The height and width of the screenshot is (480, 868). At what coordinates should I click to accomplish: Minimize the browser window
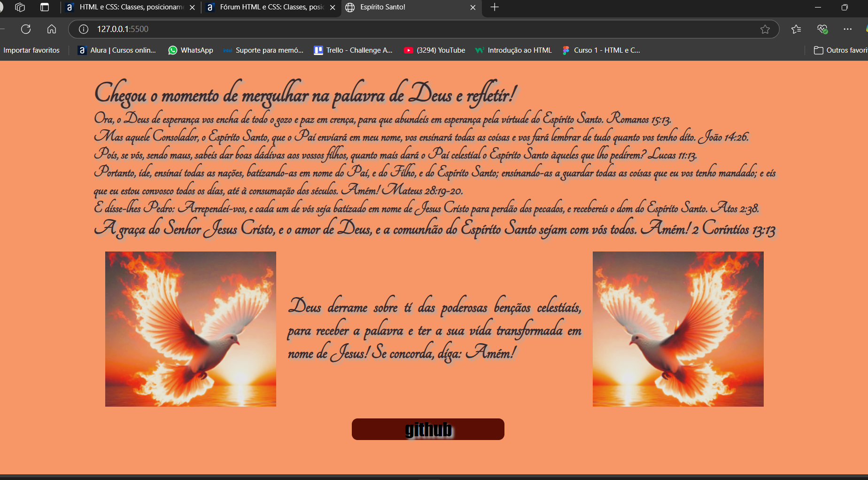818,7
